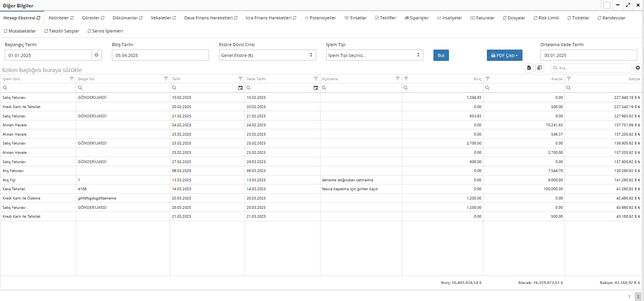Open the column chooser icon

[x=540, y=68]
